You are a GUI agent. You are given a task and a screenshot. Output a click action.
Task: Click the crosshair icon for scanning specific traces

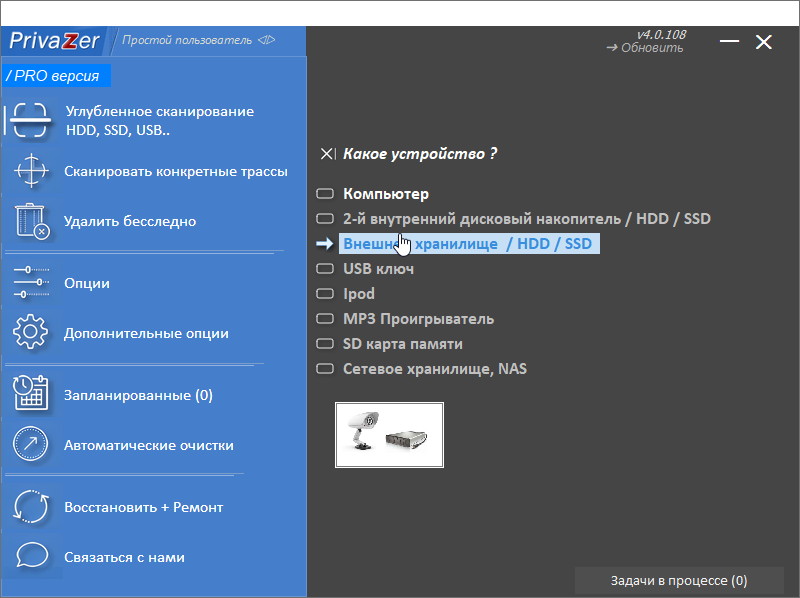tap(31, 170)
